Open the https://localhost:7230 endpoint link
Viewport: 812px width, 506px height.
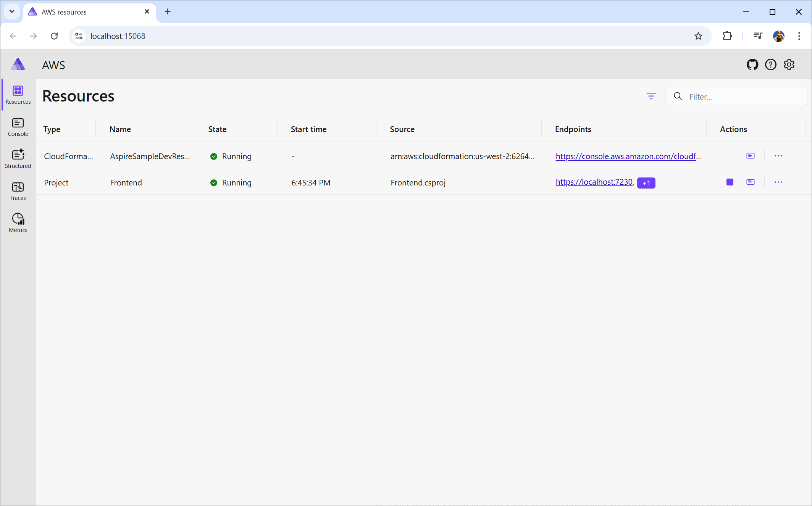coord(594,182)
